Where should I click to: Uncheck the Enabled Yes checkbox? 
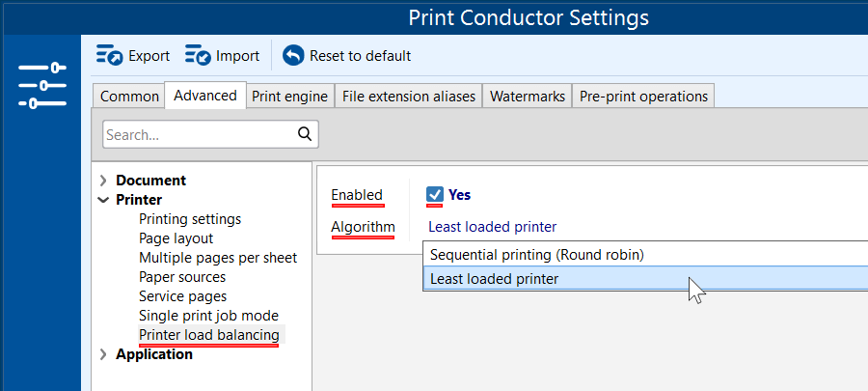coord(435,195)
